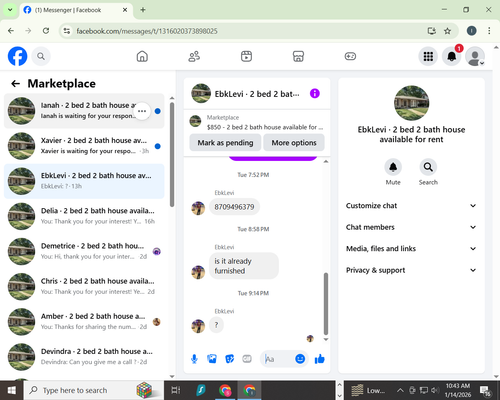Viewport: 500px width, 400px height.
Task: Show hidden system tray icons
Action: (x=400, y=390)
